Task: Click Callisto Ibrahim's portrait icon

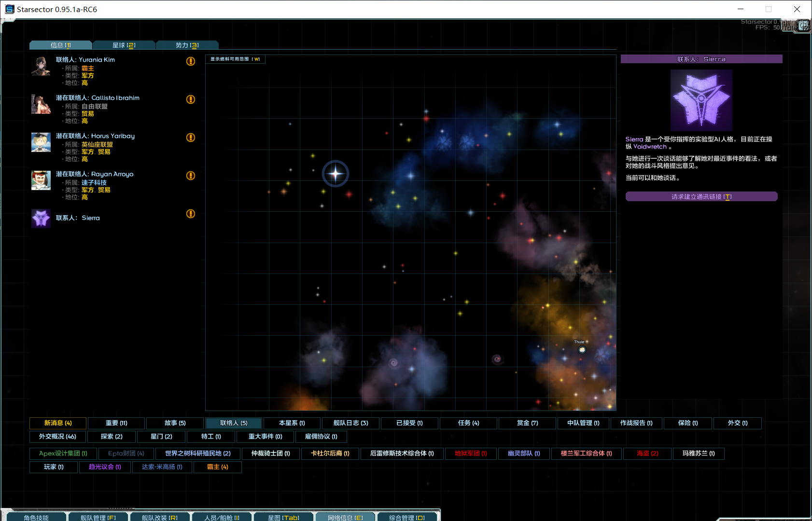Action: (x=41, y=104)
